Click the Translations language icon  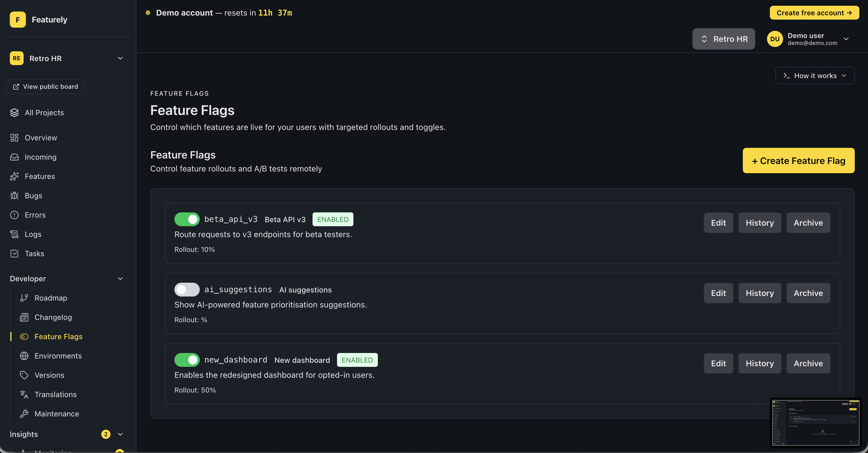pyautogui.click(x=24, y=394)
